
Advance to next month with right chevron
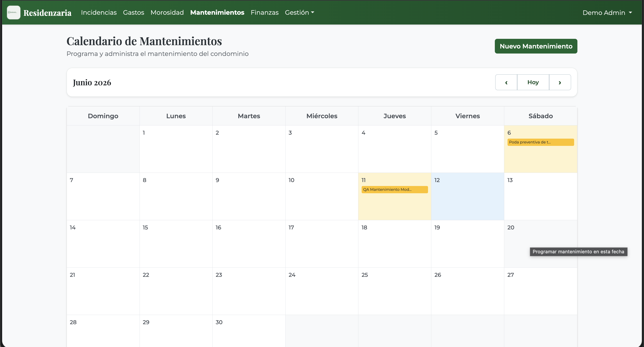point(560,82)
